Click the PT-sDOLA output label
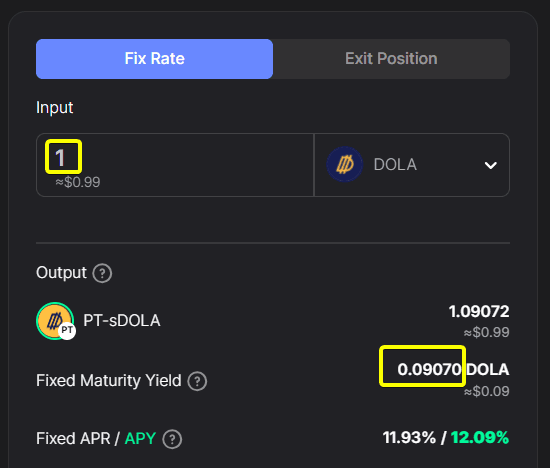Viewport: 550px width, 468px height. 122,321
